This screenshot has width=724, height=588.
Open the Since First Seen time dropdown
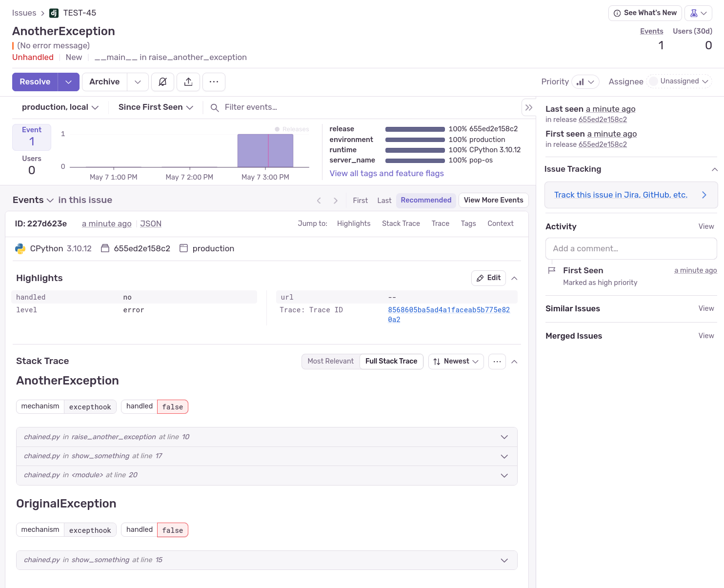(x=156, y=107)
